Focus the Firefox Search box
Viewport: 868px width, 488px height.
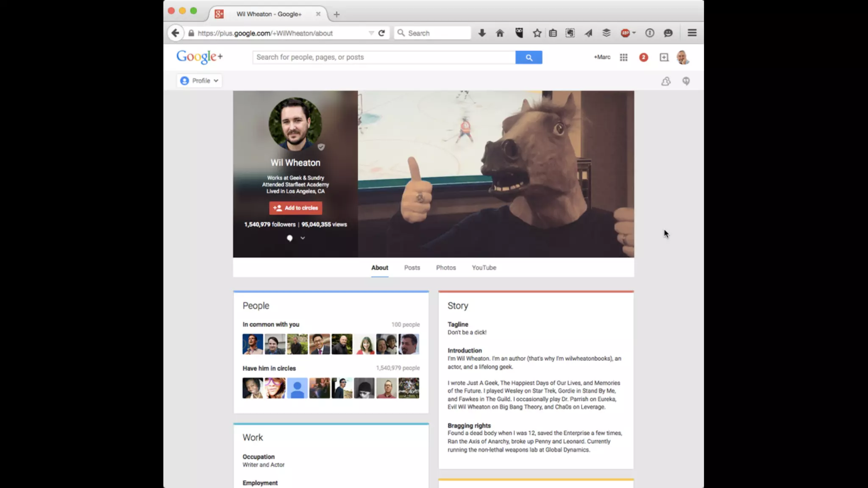[x=432, y=33]
